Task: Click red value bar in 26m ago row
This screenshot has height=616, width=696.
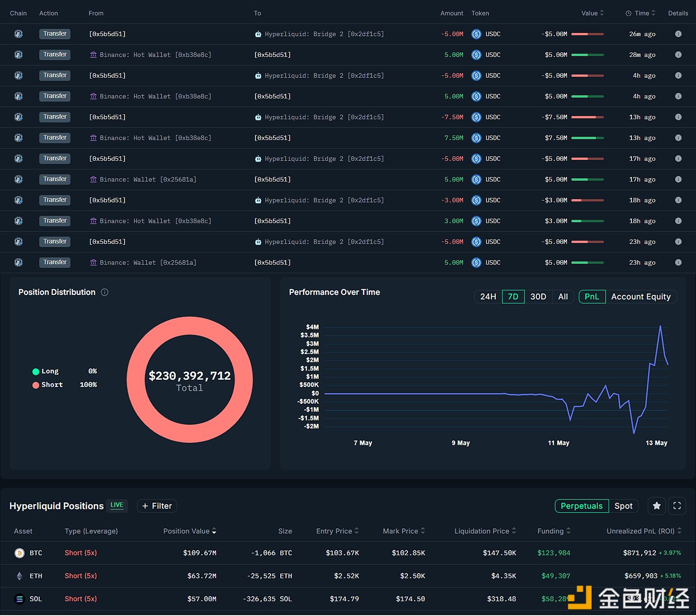Action: click(x=587, y=34)
